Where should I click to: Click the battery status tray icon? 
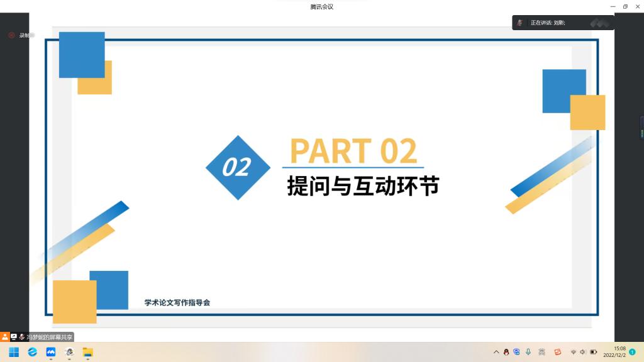pos(593,352)
